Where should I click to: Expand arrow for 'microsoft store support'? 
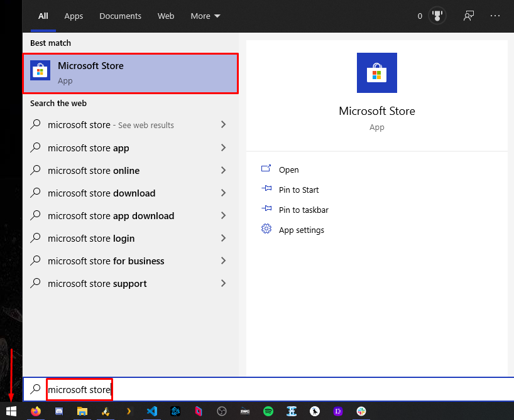[223, 283]
